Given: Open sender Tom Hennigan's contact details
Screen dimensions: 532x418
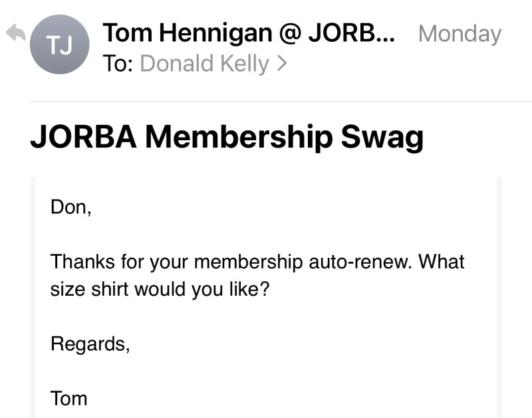Looking at the screenshot, I should click(x=249, y=33).
